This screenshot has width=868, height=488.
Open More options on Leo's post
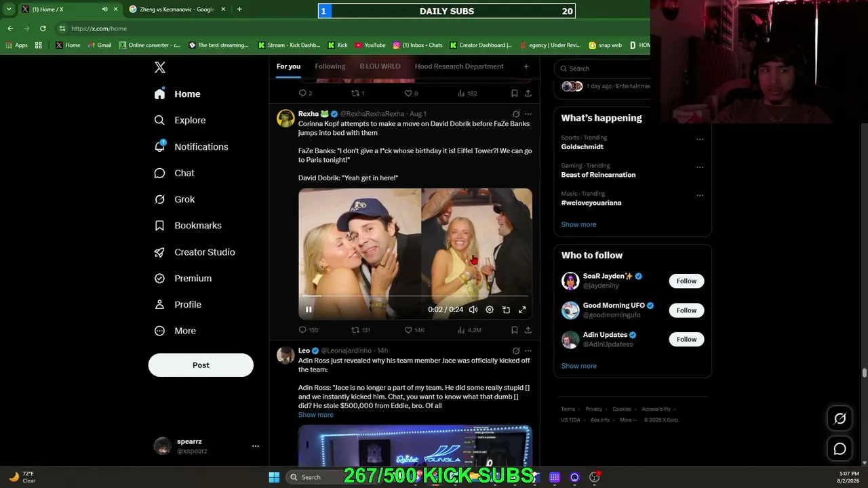(528, 350)
